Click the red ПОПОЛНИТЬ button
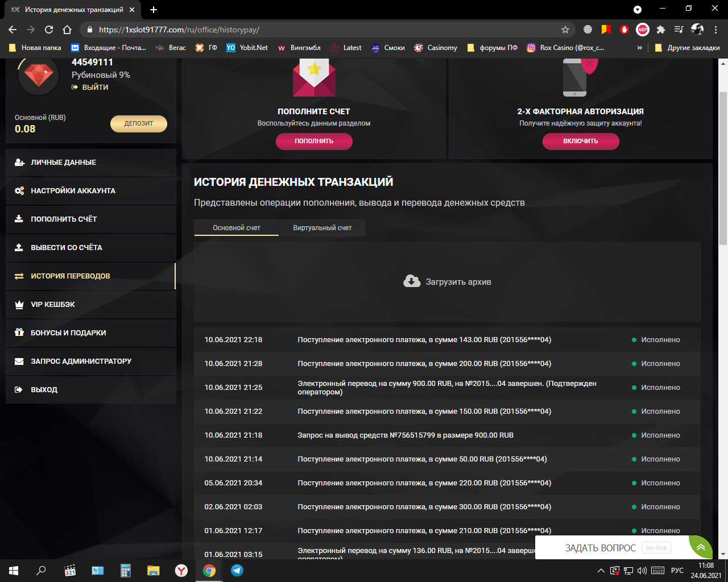 pyautogui.click(x=314, y=141)
